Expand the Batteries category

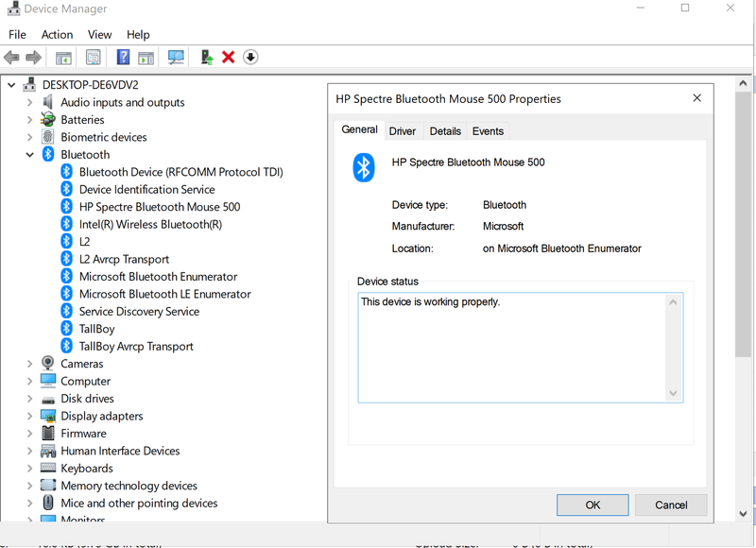point(30,120)
